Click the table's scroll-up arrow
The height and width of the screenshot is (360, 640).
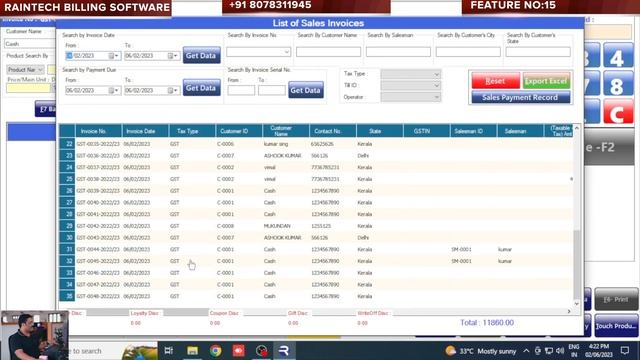(577, 128)
